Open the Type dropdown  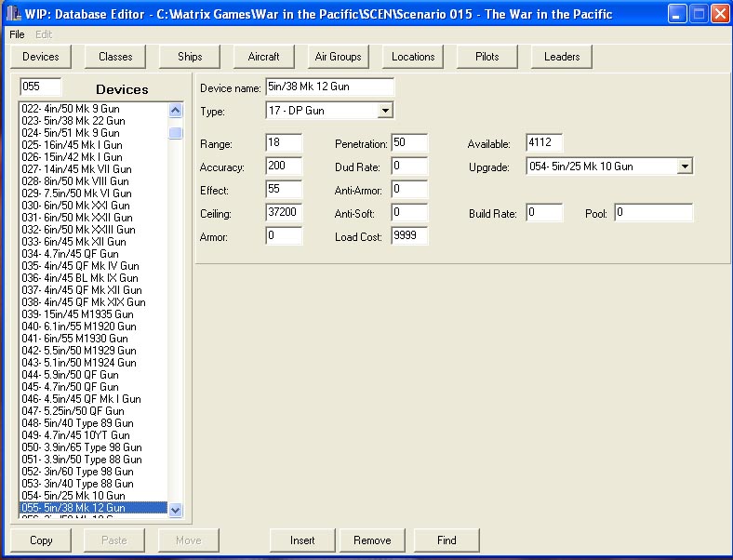click(385, 112)
